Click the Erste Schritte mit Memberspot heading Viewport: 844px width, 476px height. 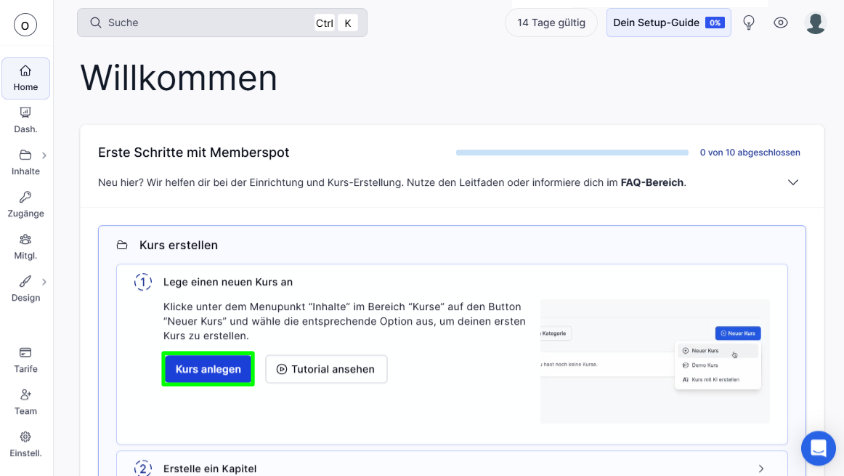click(x=193, y=152)
